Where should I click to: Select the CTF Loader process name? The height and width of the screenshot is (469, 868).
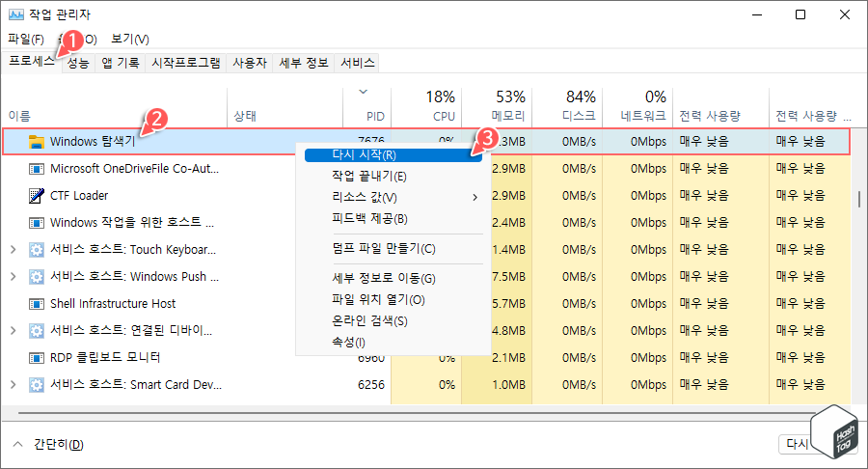(x=79, y=196)
